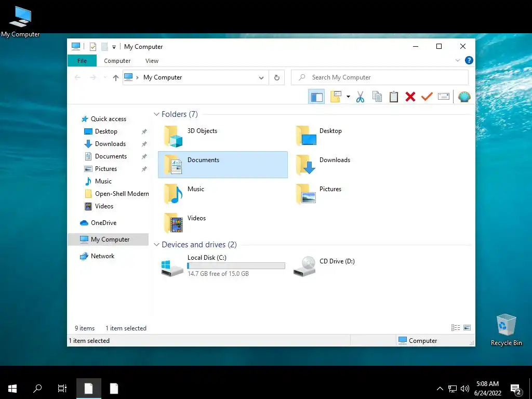Show hidden system tray icons

[x=440, y=389]
